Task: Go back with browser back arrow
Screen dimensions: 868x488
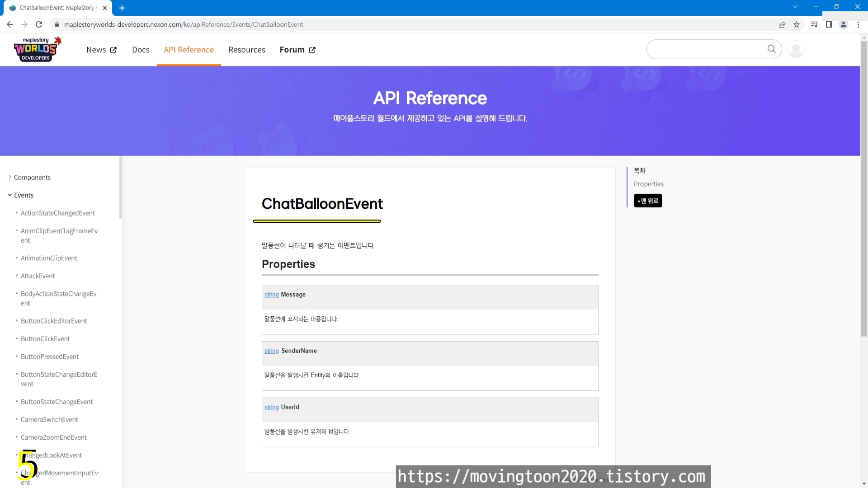Action: (x=10, y=24)
